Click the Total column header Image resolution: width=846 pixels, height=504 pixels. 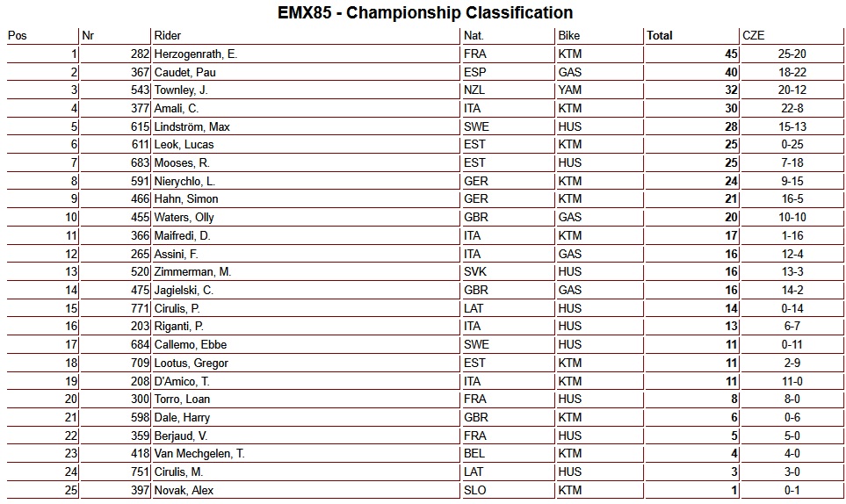pyautogui.click(x=660, y=36)
